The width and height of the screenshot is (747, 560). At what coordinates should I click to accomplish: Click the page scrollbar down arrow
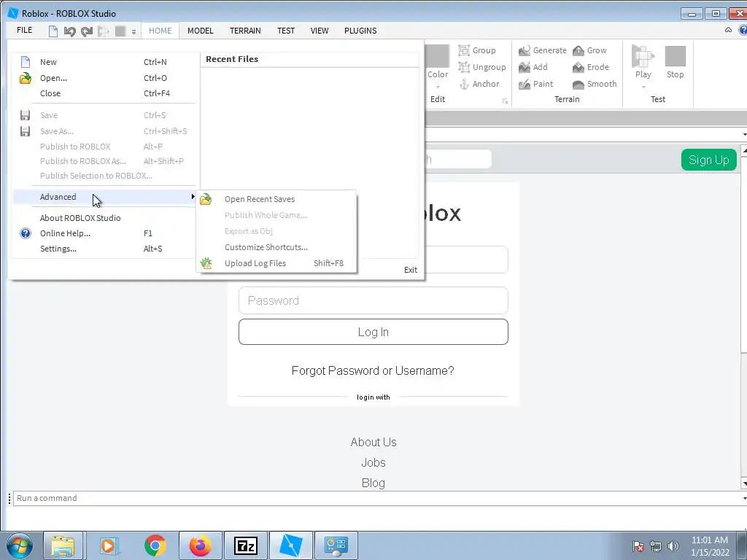click(744, 484)
